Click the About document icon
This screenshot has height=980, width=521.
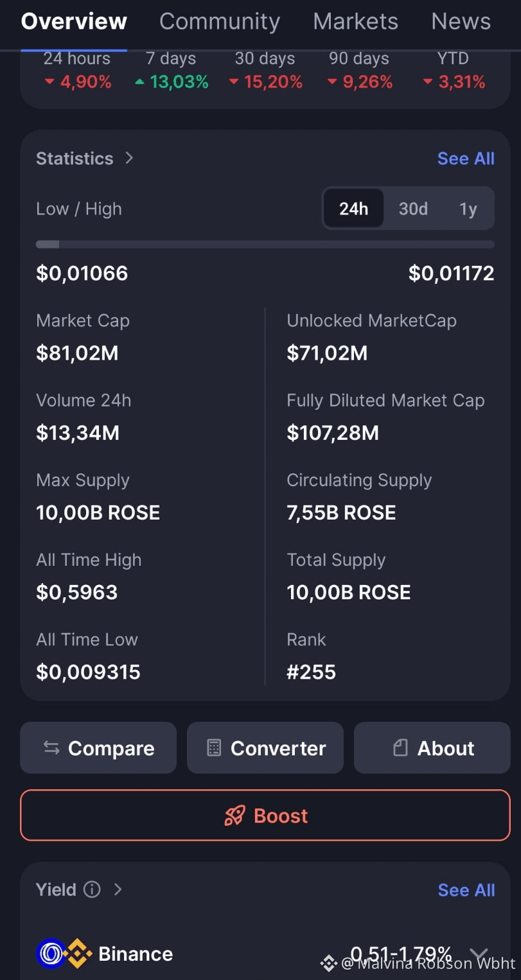point(400,748)
